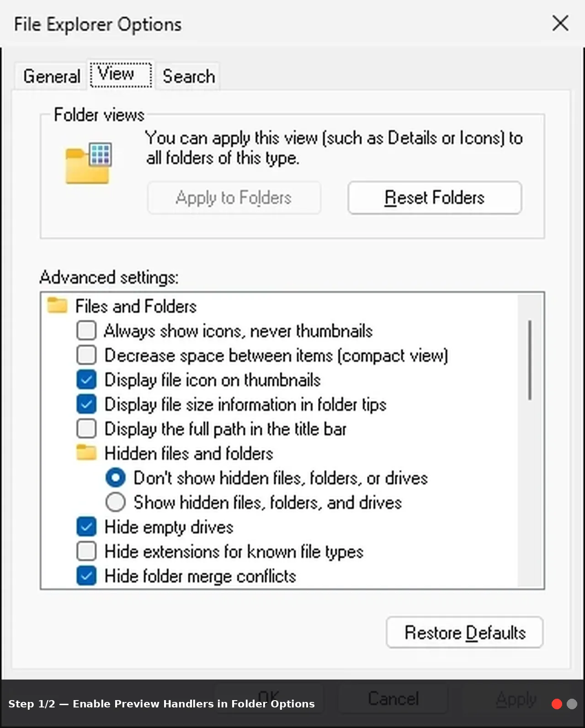This screenshot has height=728, width=585.
Task: Select the Files and Folders tree label
Action: [136, 306]
